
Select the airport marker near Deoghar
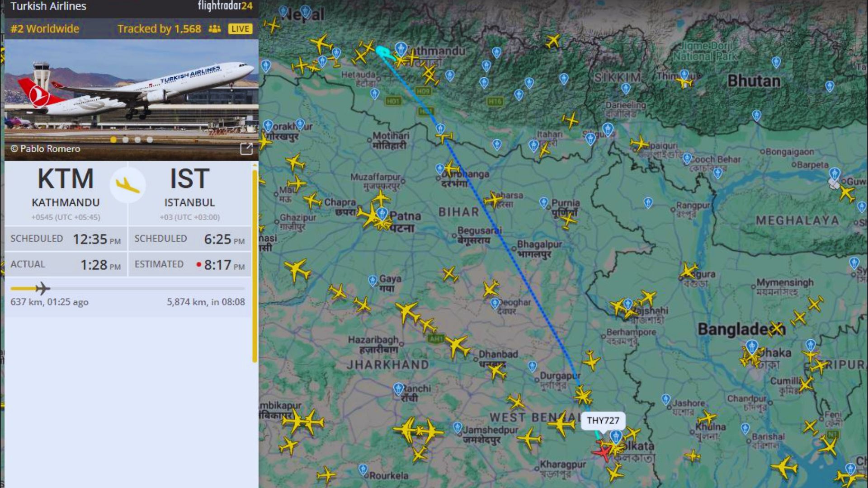pos(495,303)
